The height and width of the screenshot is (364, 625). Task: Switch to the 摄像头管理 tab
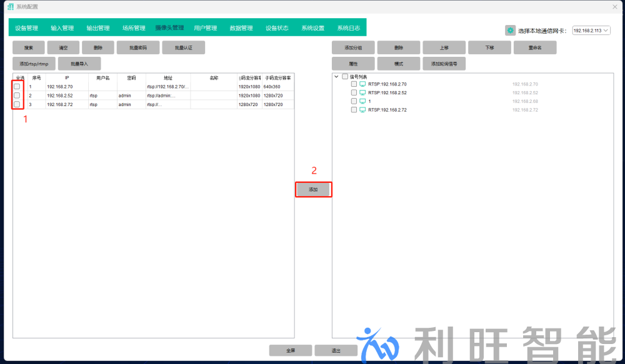click(x=170, y=28)
